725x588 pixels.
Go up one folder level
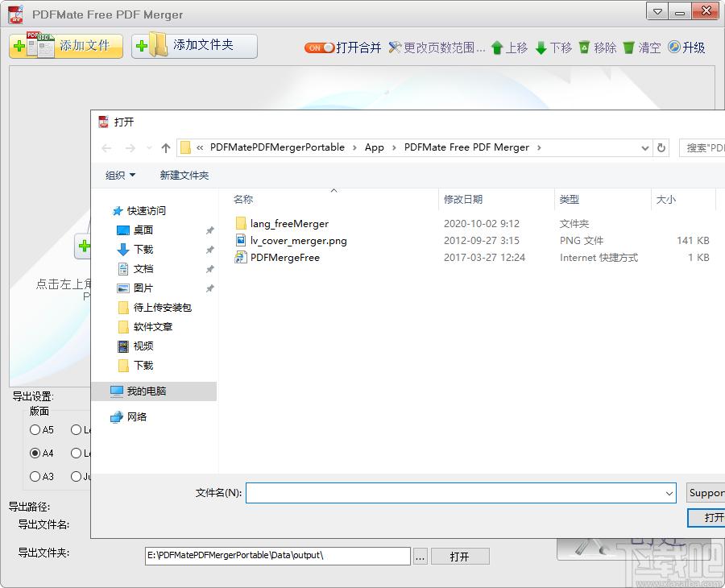click(x=166, y=148)
